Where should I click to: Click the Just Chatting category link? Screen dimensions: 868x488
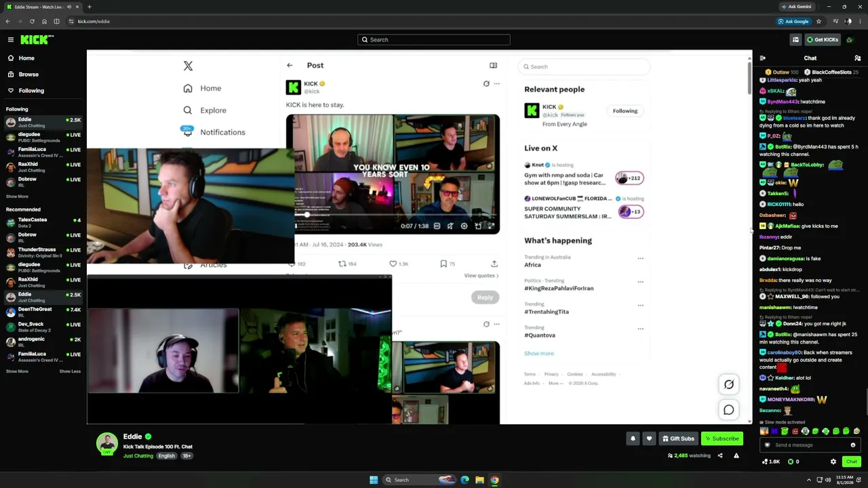coord(138,456)
